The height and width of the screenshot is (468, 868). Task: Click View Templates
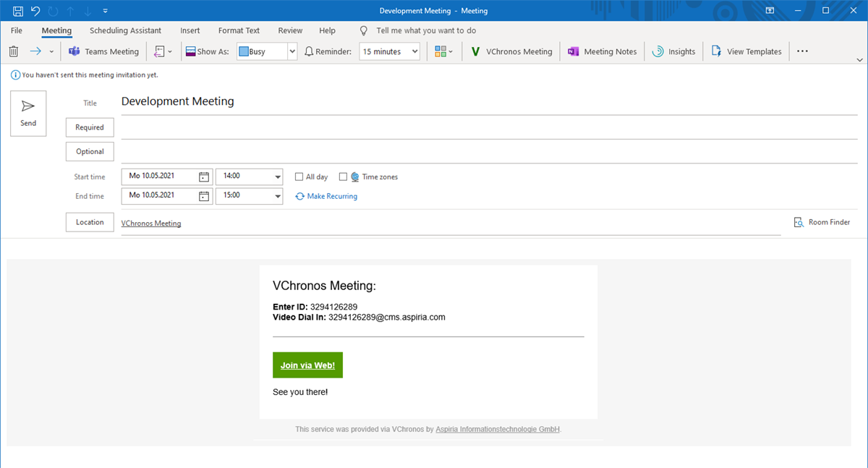click(747, 51)
